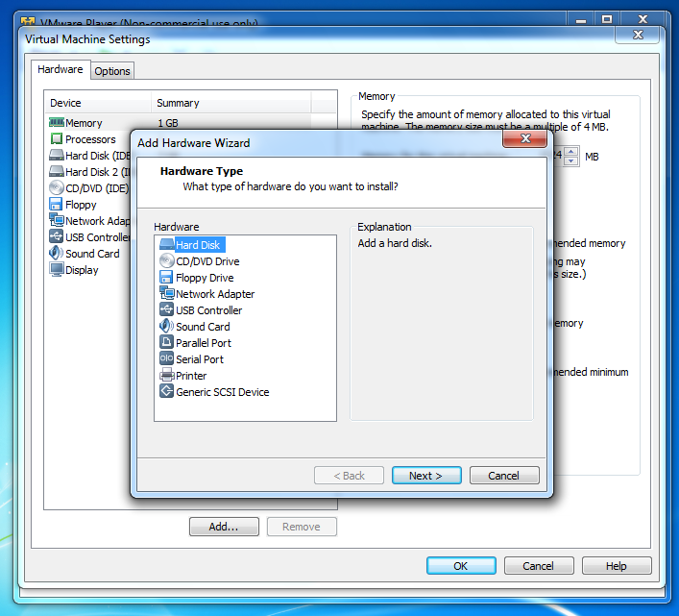Minimize the VMware Player window
This screenshot has height=616, width=679.
coord(580,19)
